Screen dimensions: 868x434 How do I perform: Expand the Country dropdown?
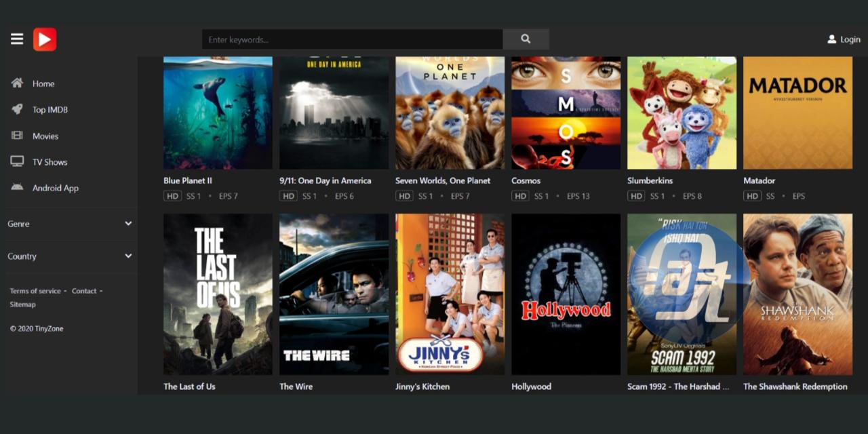click(x=69, y=256)
